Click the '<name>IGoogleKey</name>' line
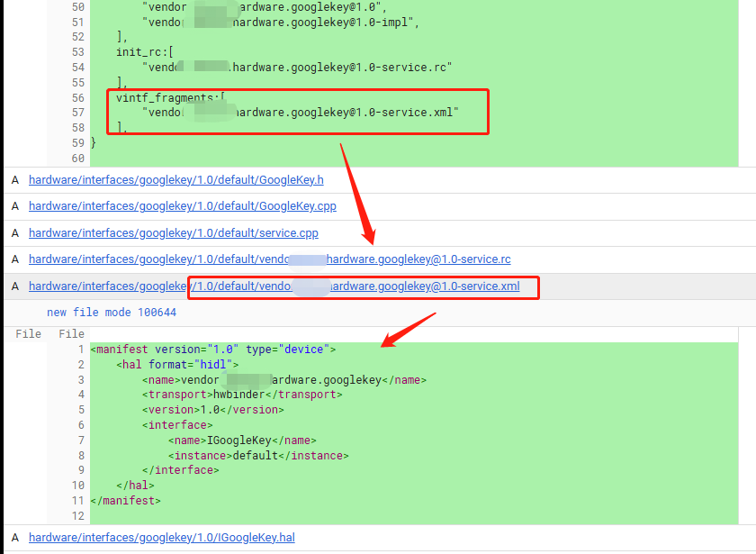756x554 pixels. (242, 440)
